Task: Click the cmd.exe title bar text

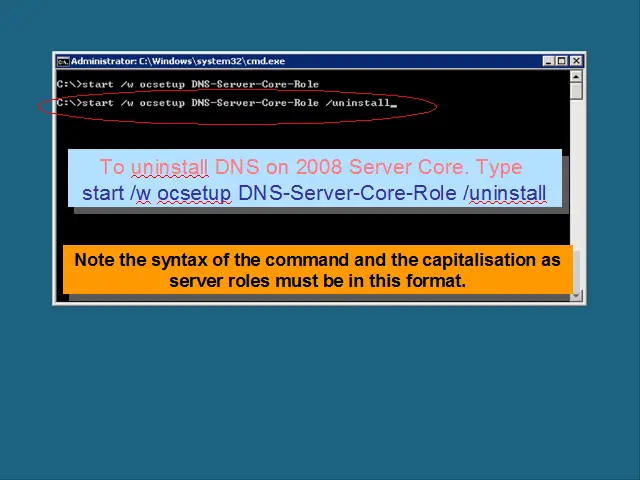Action: (x=178, y=61)
